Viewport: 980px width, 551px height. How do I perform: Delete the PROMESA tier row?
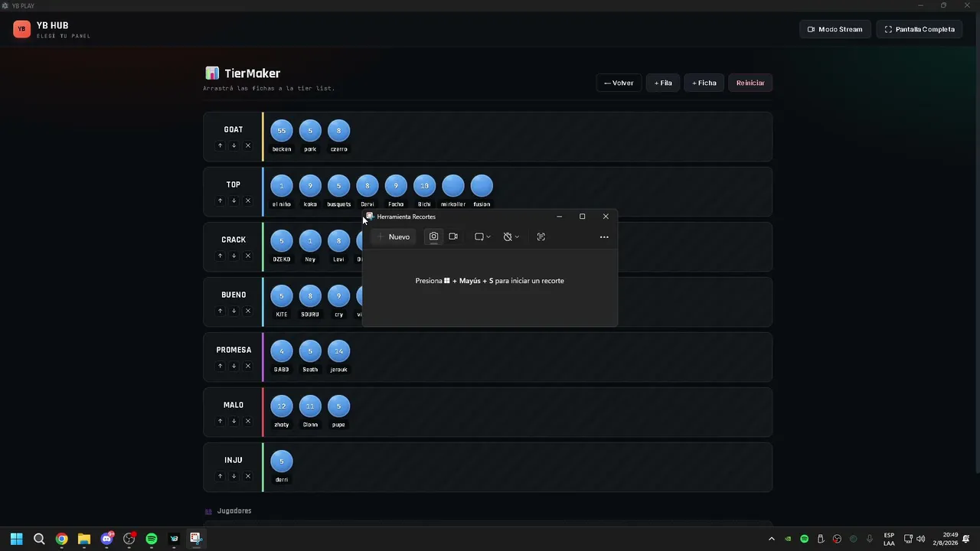(x=247, y=366)
